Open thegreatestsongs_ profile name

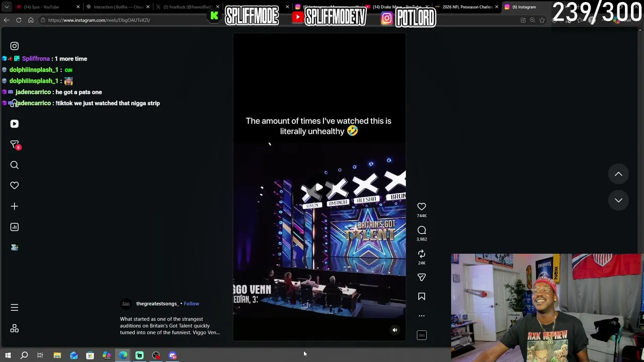tap(157, 304)
